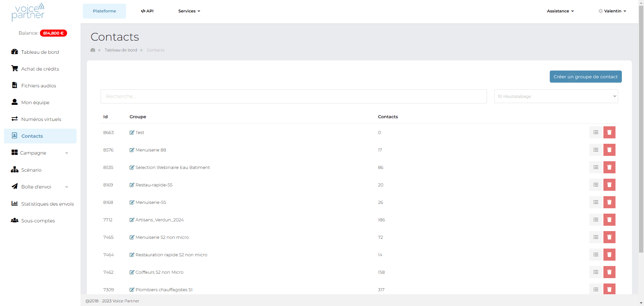Open Sous-comptes in the sidebar

(x=40, y=221)
